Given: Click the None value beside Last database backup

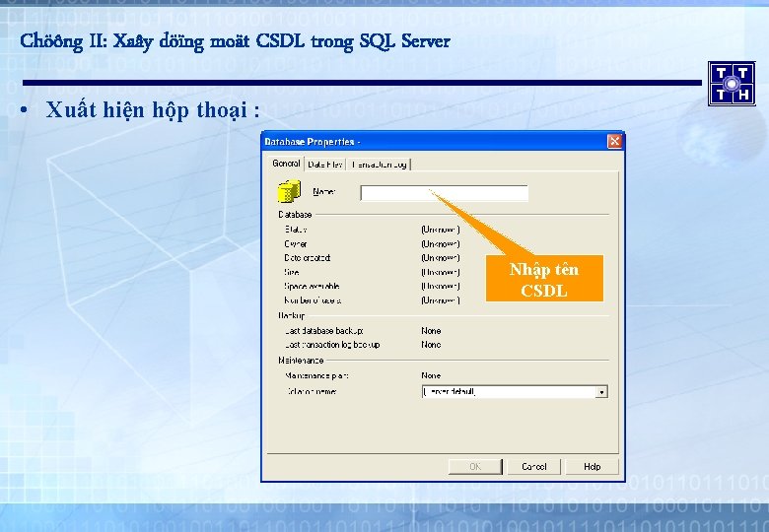Looking at the screenshot, I should pyautogui.click(x=431, y=331).
